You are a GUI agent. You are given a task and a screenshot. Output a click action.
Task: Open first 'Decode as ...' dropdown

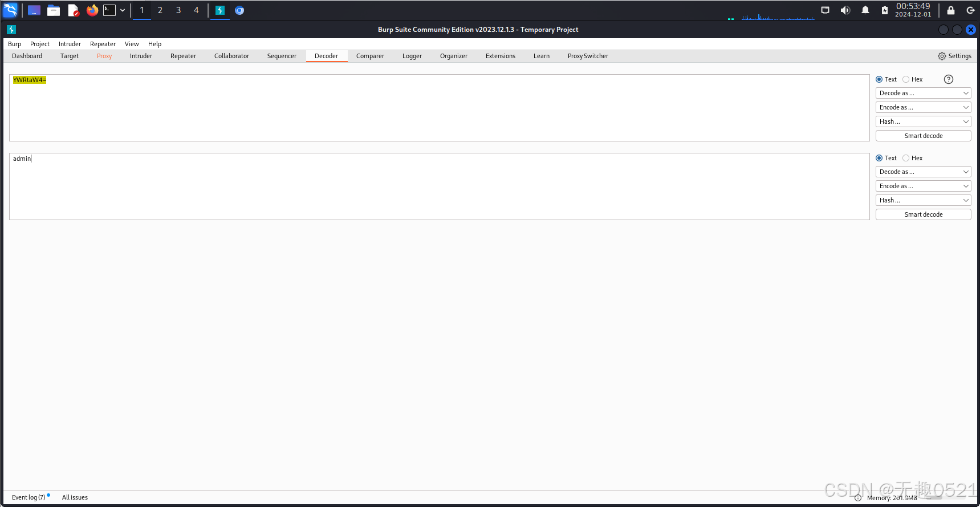pyautogui.click(x=924, y=93)
